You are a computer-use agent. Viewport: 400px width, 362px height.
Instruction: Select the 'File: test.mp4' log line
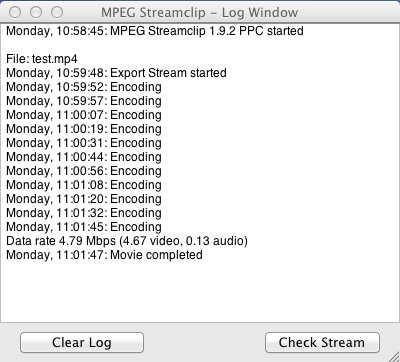[x=42, y=59]
